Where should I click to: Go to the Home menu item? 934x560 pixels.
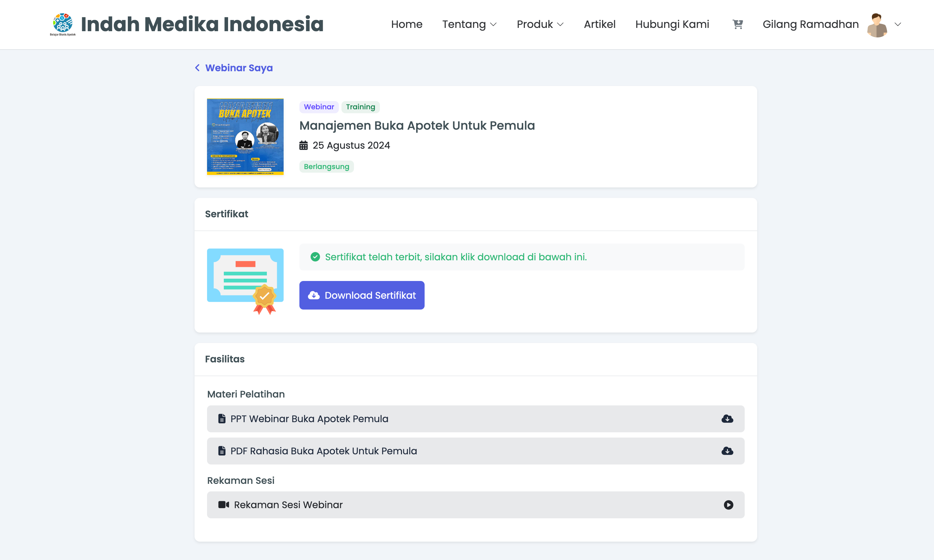tap(407, 24)
